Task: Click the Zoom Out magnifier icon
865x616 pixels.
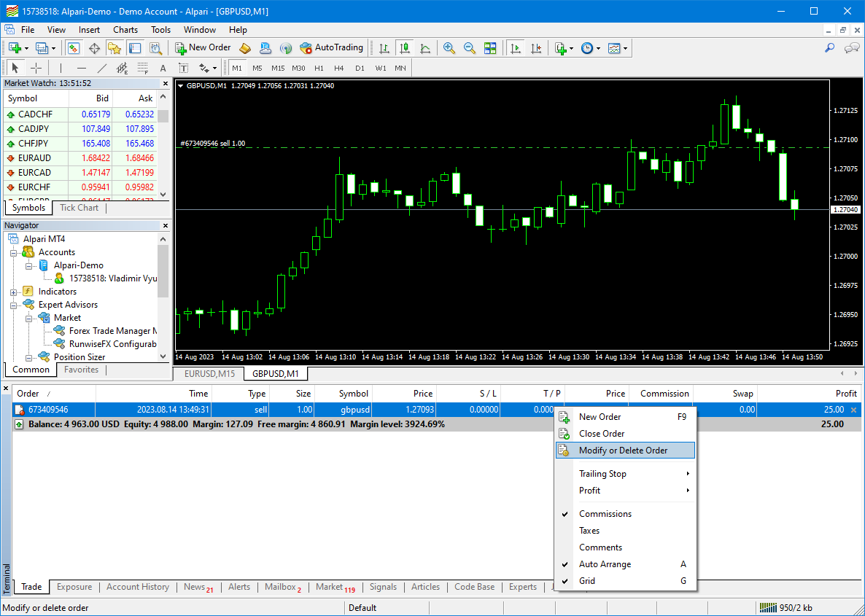Action: [x=470, y=48]
